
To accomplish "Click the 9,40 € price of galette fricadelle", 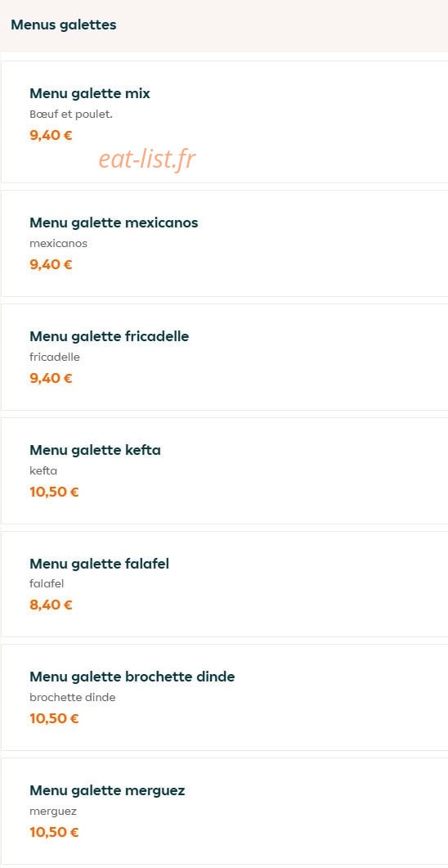I will (51, 379).
